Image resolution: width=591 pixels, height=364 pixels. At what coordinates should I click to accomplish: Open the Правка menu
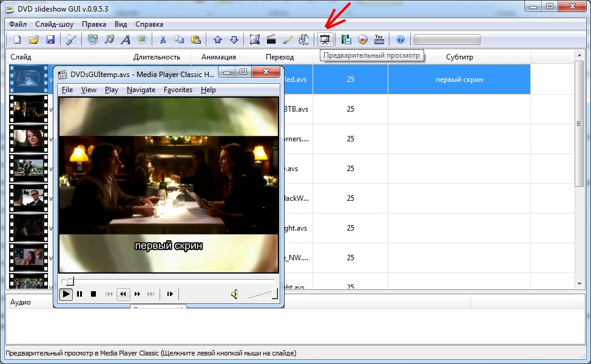click(x=94, y=24)
